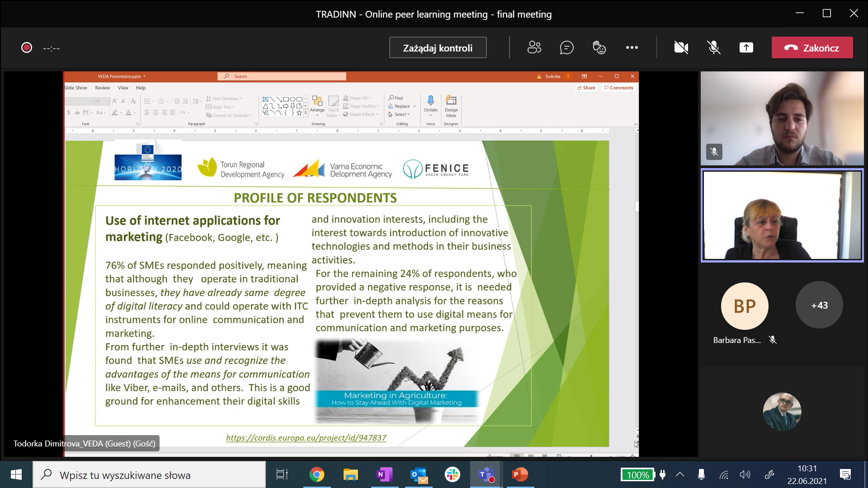Toggle the microphone mute button

[713, 47]
